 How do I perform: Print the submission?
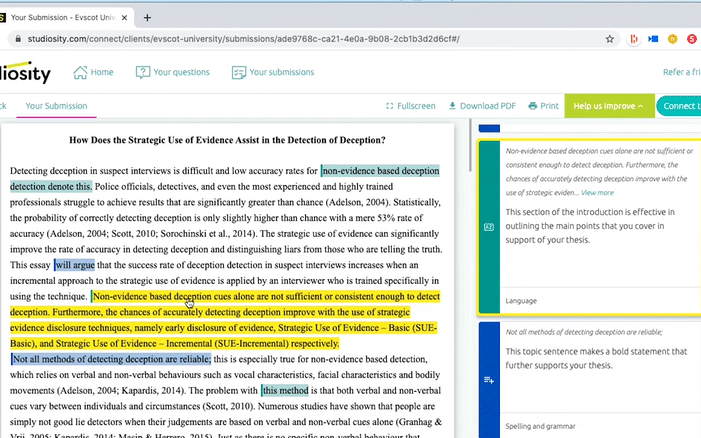543,106
